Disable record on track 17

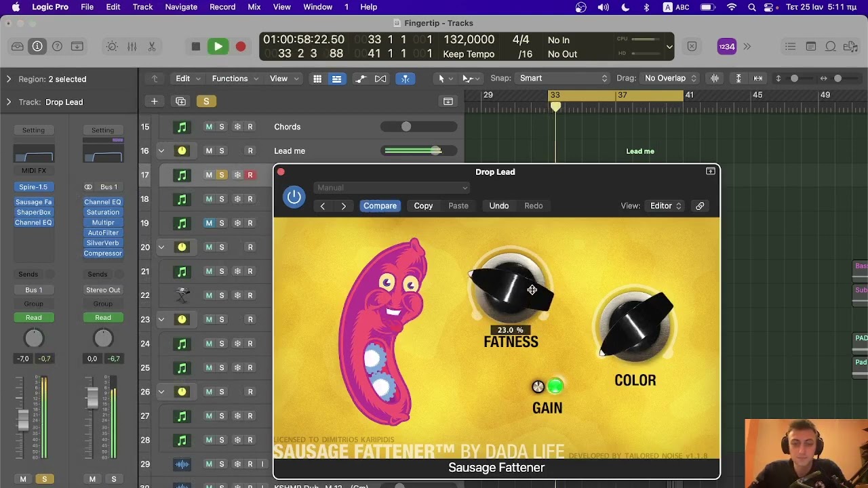click(x=250, y=175)
